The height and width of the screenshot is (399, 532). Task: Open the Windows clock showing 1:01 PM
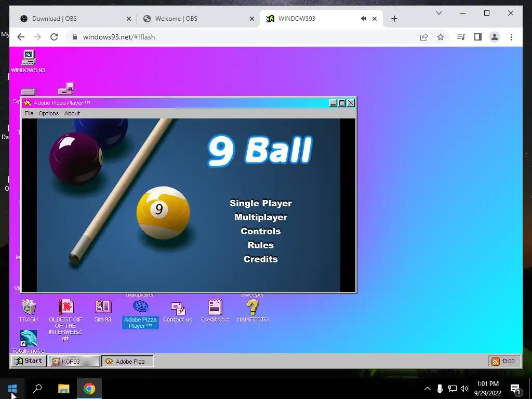click(x=487, y=389)
